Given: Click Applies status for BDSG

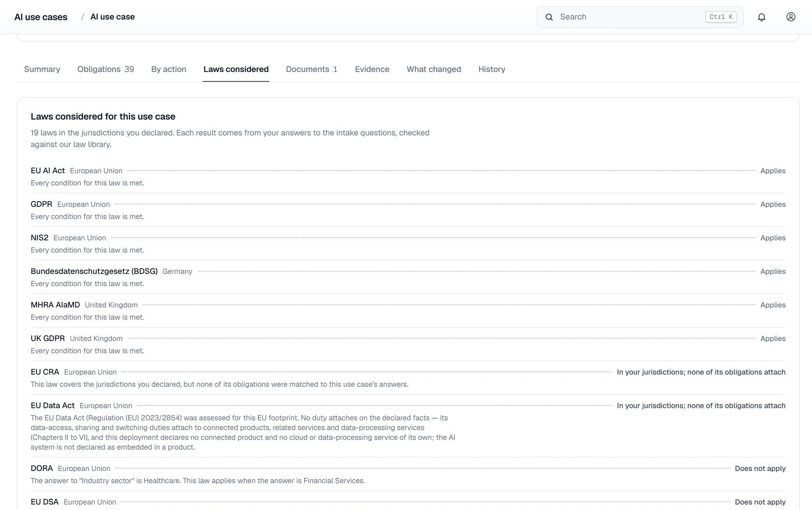Looking at the screenshot, I should [773, 271].
